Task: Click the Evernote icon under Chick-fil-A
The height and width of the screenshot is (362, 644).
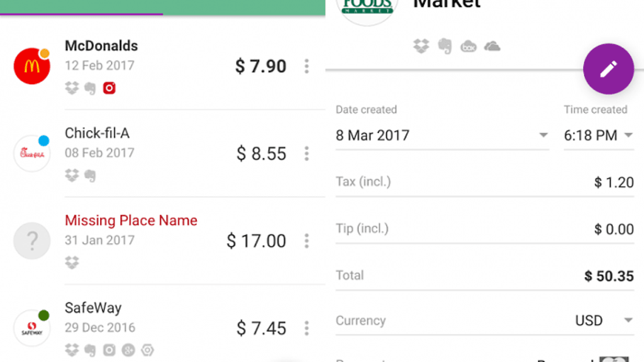Action: pos(90,176)
